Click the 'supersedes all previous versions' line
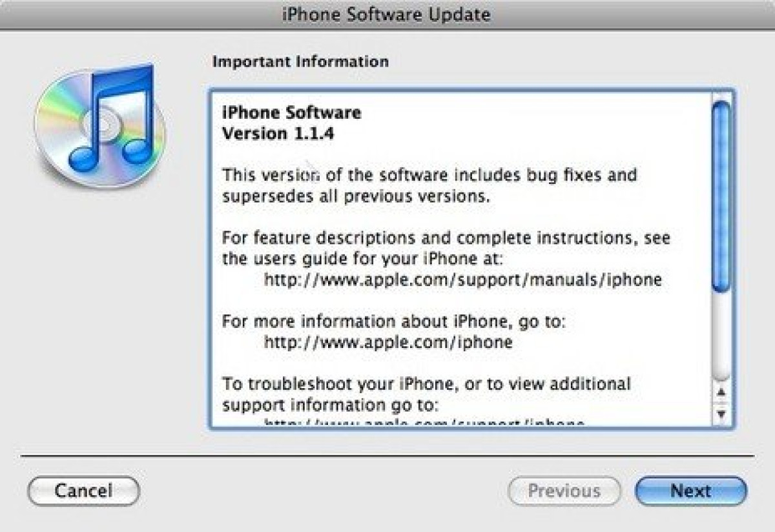Viewport: 775px width, 532px height. coord(356,196)
